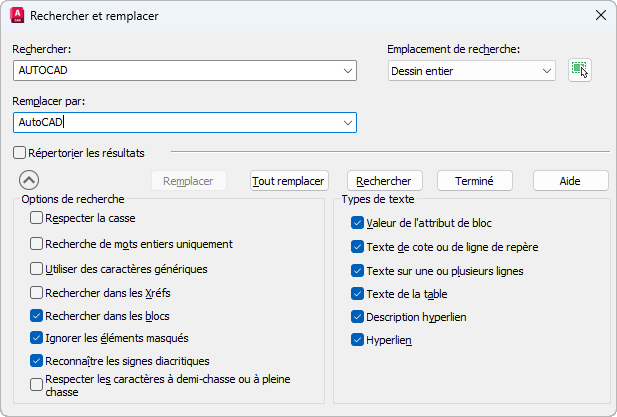Click the select objects icon button

coord(579,70)
